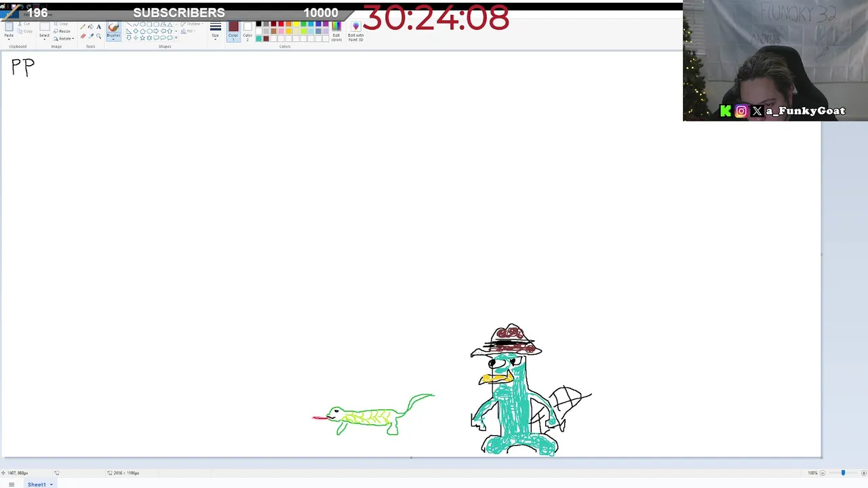Image resolution: width=868 pixels, height=488 pixels.
Task: Click the green lizard drawing on canvas
Action: [373, 415]
